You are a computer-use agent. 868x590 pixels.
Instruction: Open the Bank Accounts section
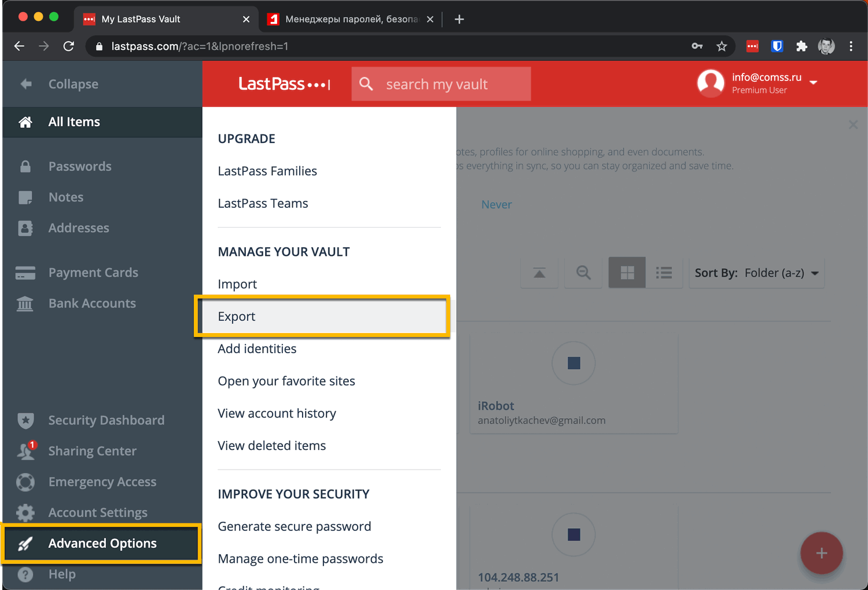pyautogui.click(x=92, y=303)
